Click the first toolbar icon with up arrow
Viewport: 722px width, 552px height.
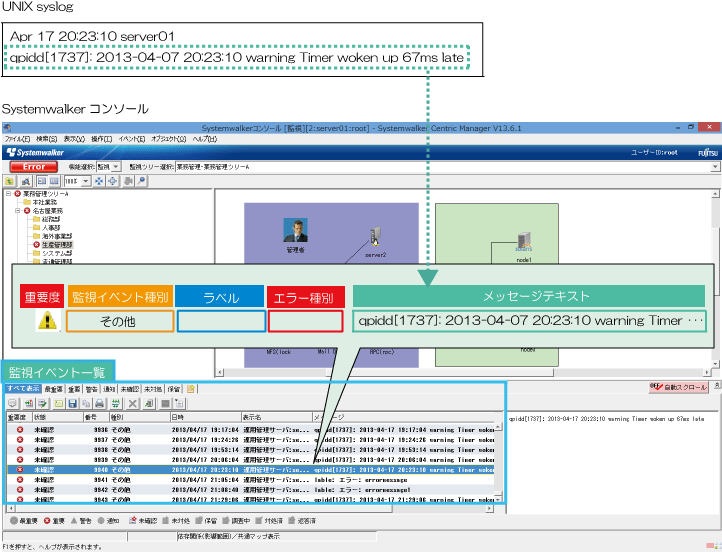click(x=10, y=181)
